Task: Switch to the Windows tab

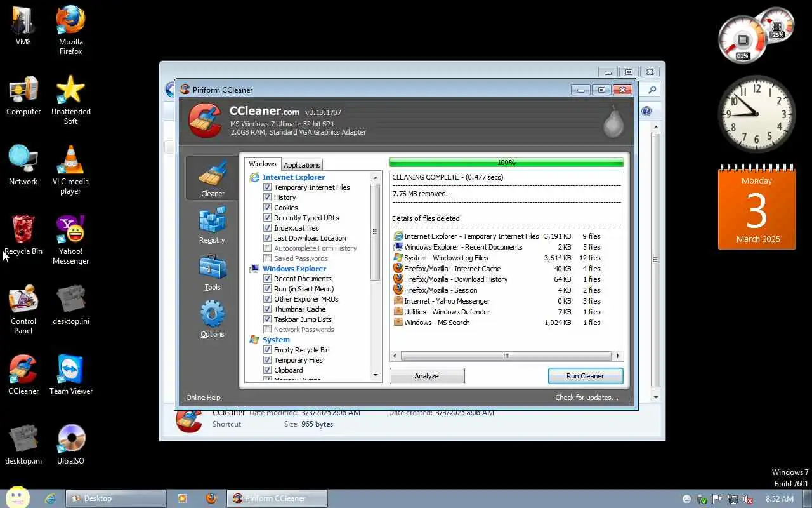Action: tap(262, 164)
